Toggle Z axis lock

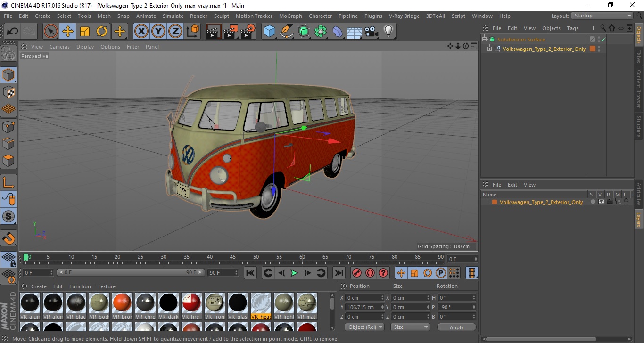tap(175, 32)
